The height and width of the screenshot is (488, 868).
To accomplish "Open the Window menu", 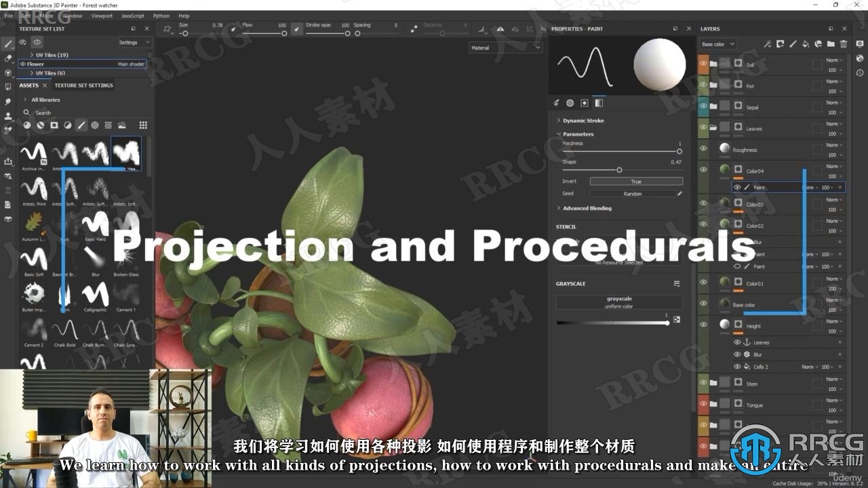I will pos(72,16).
